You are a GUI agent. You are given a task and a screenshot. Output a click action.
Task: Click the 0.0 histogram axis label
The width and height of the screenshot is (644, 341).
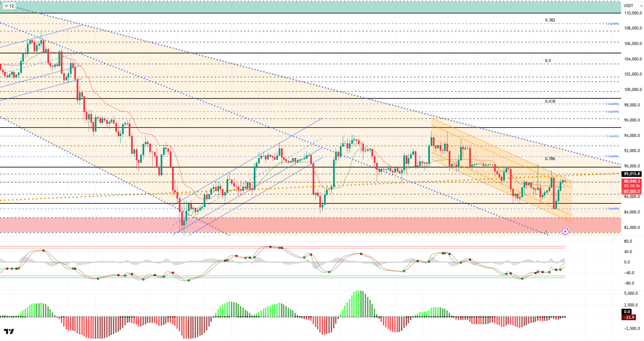click(x=627, y=312)
